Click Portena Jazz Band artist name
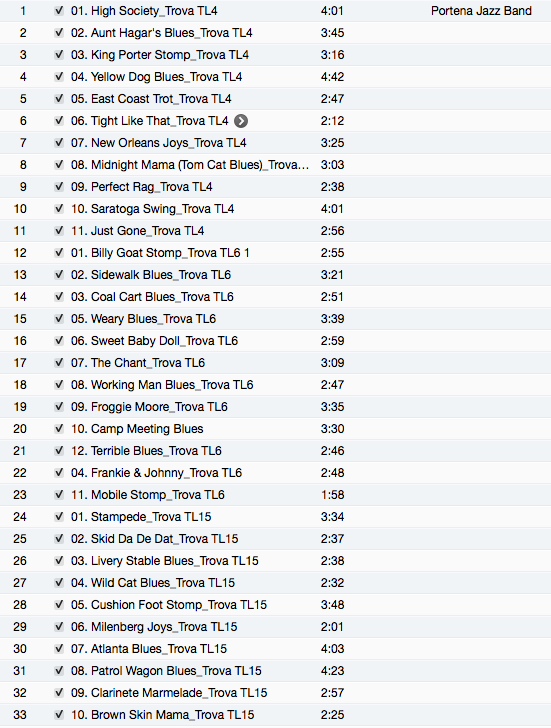Image resolution: width=551 pixels, height=728 pixels. pyautogui.click(x=481, y=11)
